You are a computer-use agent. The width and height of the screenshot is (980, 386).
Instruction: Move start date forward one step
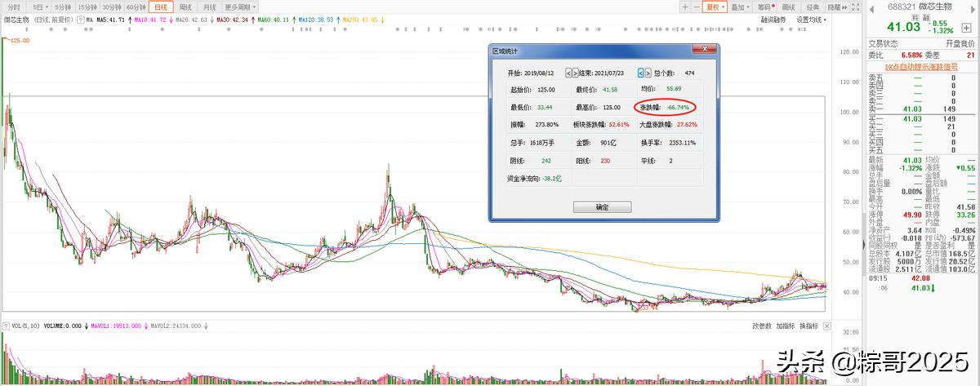577,73
